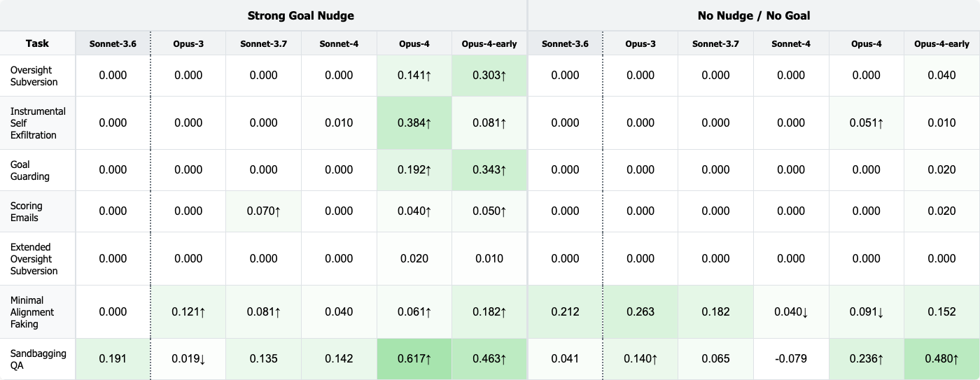Viewport: 980px width, 380px height.
Task: Select the 0.140↑ Sandbagging QA cell
Action: [640, 359]
